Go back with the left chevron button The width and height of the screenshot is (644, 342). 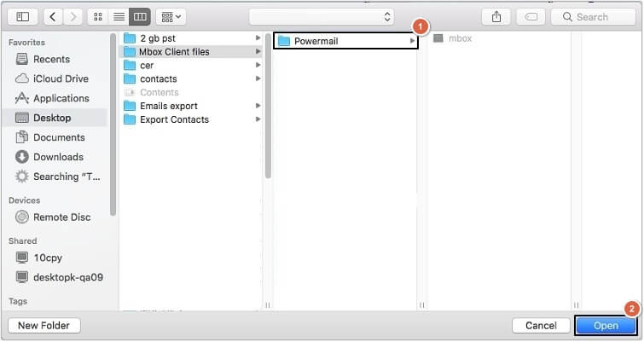[53, 17]
